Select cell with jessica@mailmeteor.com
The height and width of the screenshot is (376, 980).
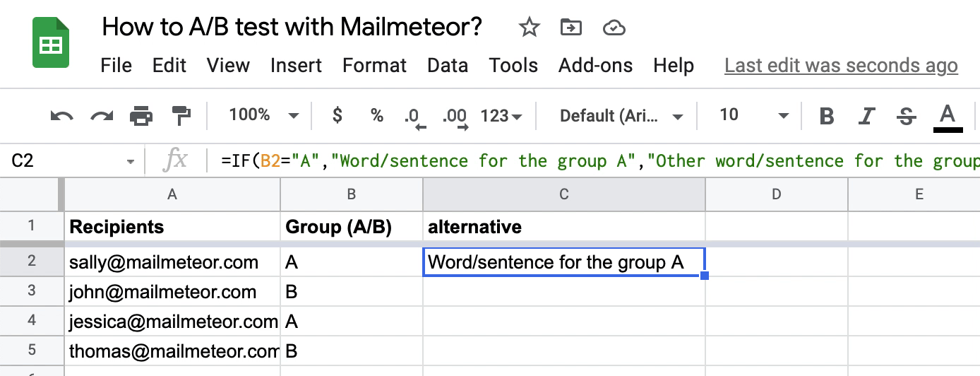(172, 322)
